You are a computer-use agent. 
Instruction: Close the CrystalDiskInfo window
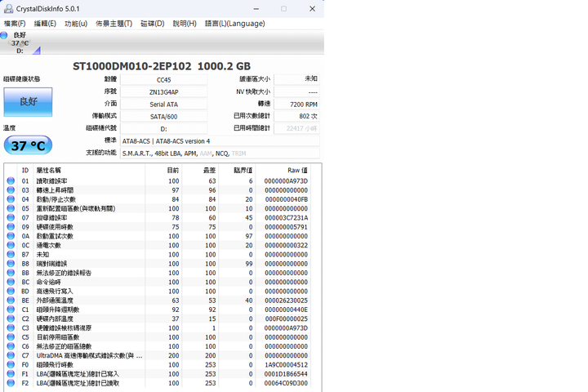pos(312,9)
